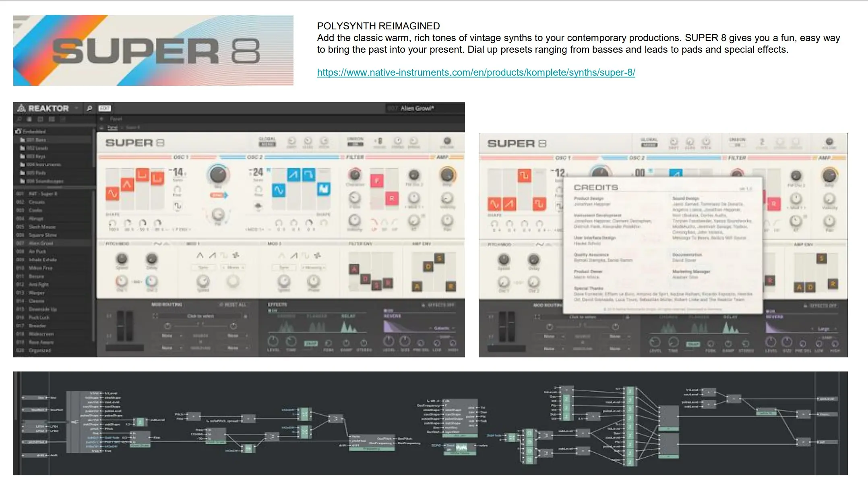Toggle the Global Mono switch, right synth
Screen dimensions: 868x489
[x=649, y=145]
